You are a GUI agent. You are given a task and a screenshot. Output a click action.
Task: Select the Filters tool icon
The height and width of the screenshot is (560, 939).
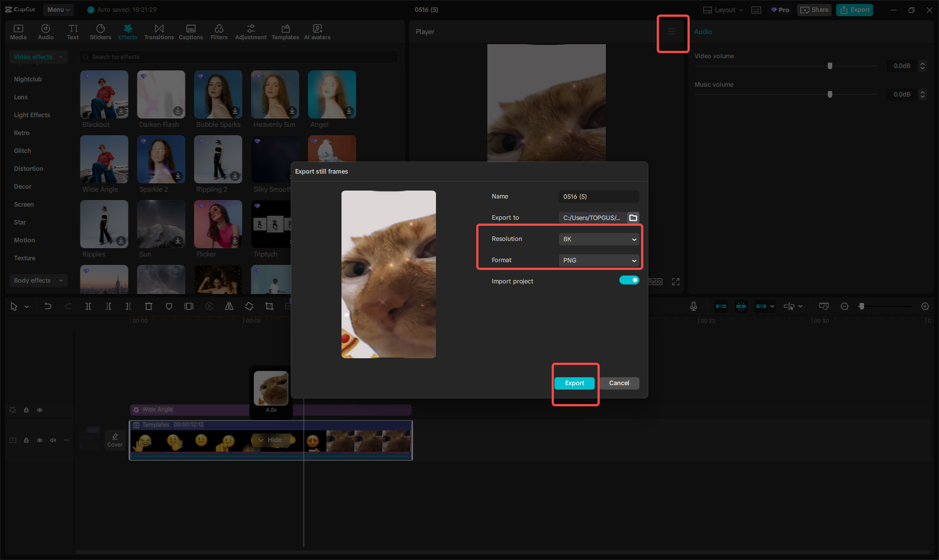point(219,32)
